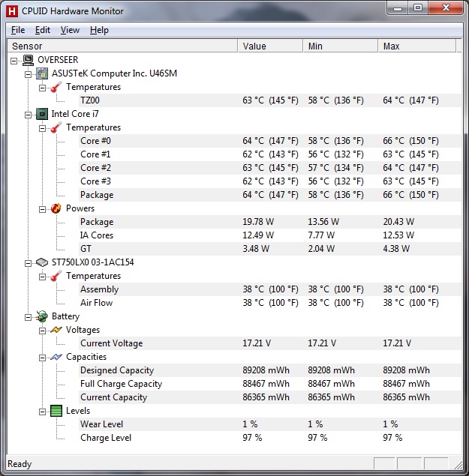Click the 20.43 W max power value
This screenshot has width=469, height=476.
click(x=398, y=222)
